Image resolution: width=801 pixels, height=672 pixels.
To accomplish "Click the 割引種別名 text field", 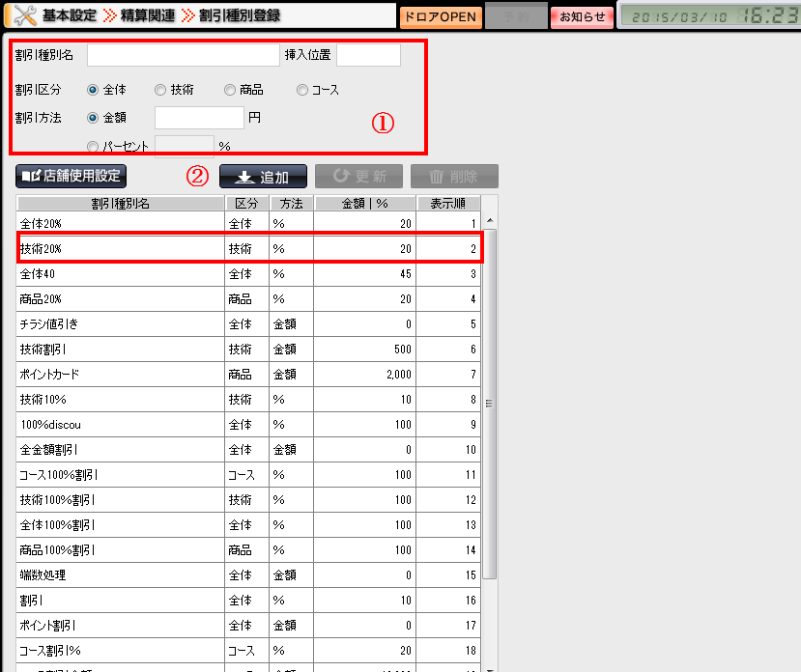I will click(183, 55).
